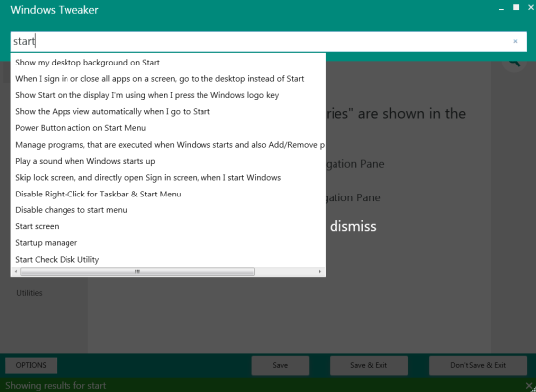Click the 'dismiss' text in the overlay
The image size is (536, 392).
point(353,226)
